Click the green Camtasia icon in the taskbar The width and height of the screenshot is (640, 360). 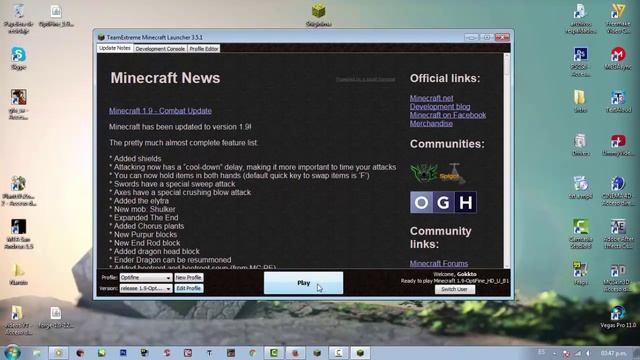[273, 353]
